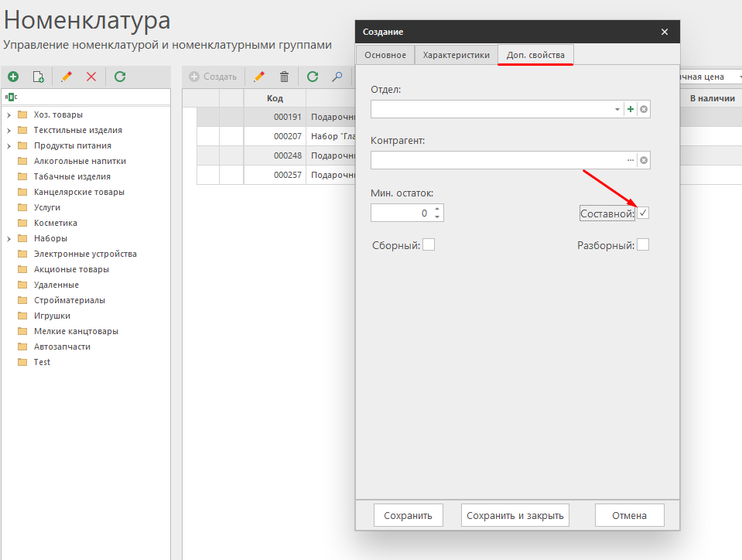Clear the Контрагент field with the x icon
Screen dimensions: 742x560
tap(644, 161)
